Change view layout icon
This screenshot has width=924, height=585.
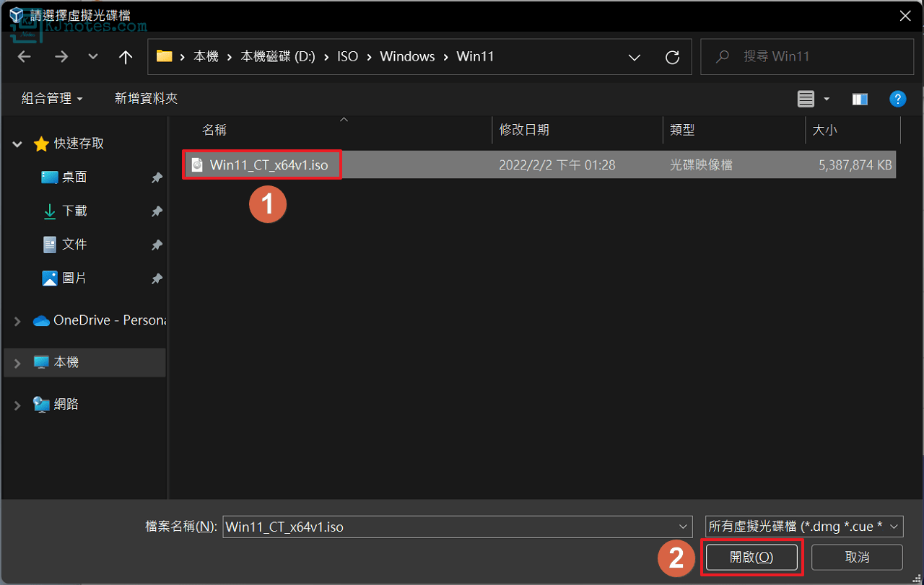[x=806, y=99]
